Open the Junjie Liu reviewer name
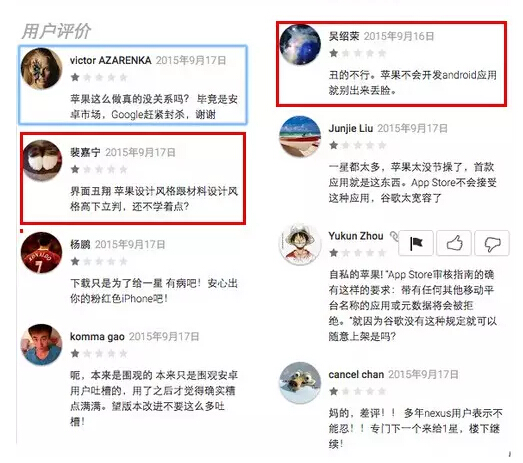Screen dimensions: 523x463 click(x=351, y=128)
